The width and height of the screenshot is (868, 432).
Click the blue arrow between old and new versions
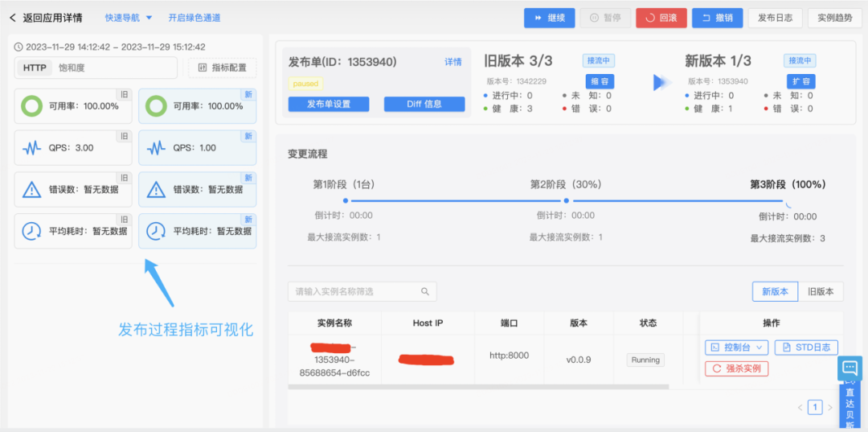[x=661, y=82]
